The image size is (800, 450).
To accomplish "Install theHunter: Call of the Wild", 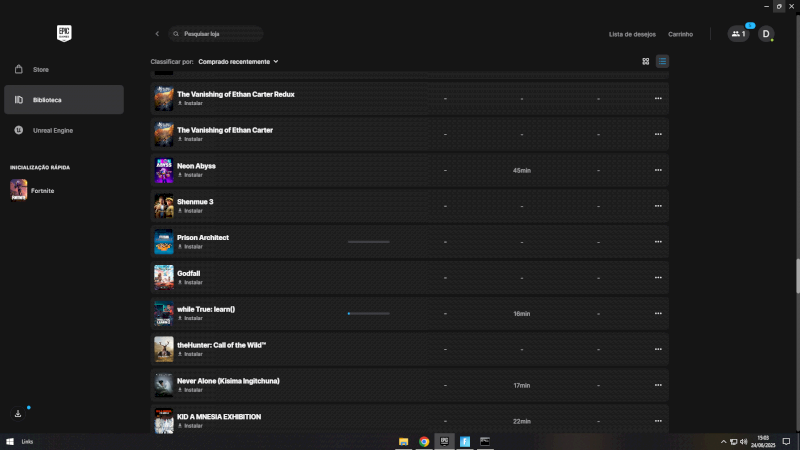I will 190,354.
